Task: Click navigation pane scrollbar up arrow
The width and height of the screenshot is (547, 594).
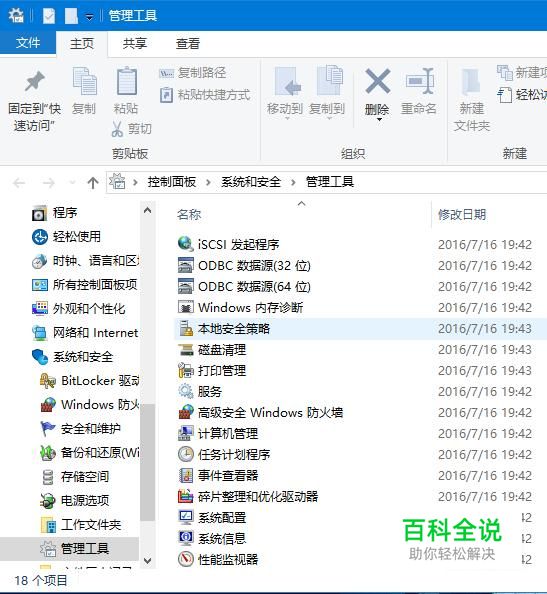Action: point(147,210)
